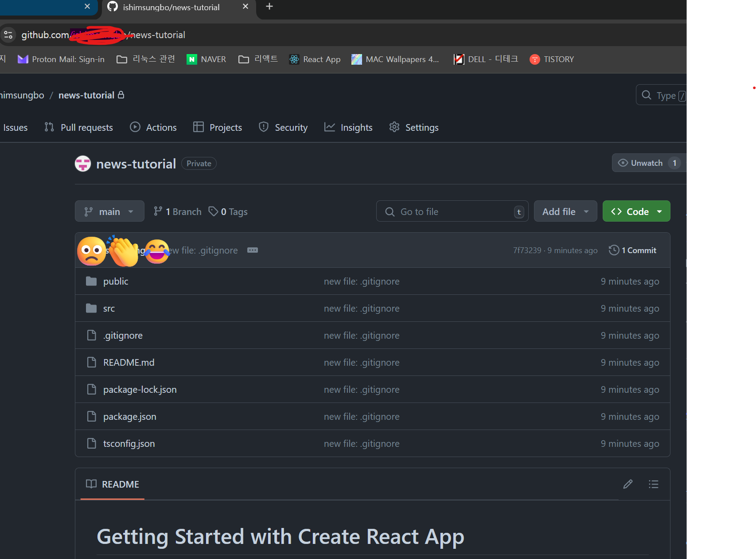Click commit message in the public row
Viewport: 756px width, 559px height.
point(362,281)
